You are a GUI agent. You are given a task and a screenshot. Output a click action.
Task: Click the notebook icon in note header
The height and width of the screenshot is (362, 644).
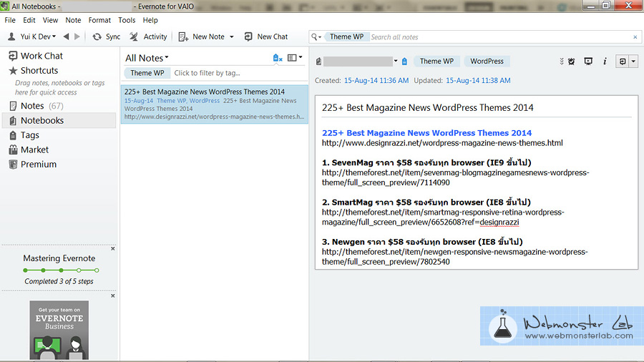click(x=318, y=62)
